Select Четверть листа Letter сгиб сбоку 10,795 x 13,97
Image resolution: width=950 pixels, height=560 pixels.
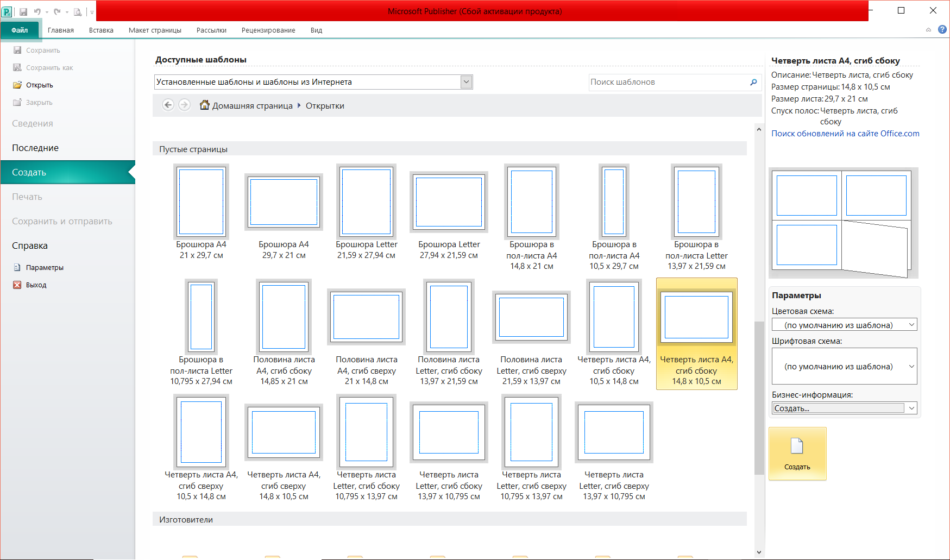pyautogui.click(x=367, y=448)
